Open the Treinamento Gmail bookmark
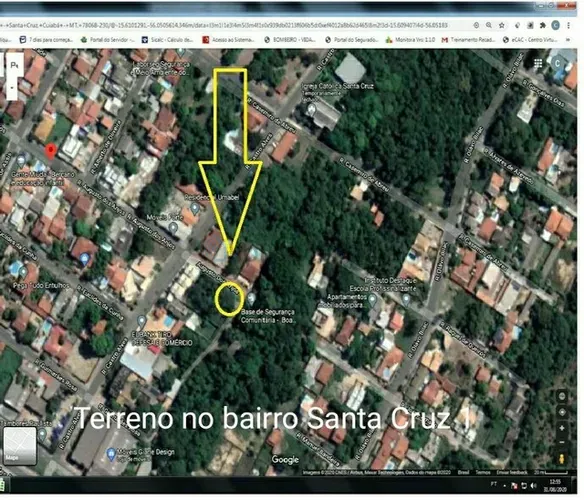This screenshot has height=500, width=584. click(469, 39)
